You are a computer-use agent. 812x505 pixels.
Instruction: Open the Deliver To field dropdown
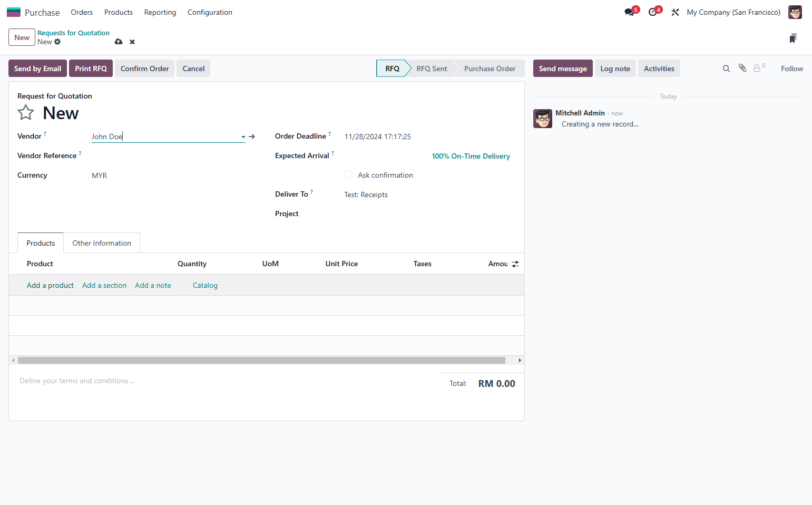(x=427, y=195)
